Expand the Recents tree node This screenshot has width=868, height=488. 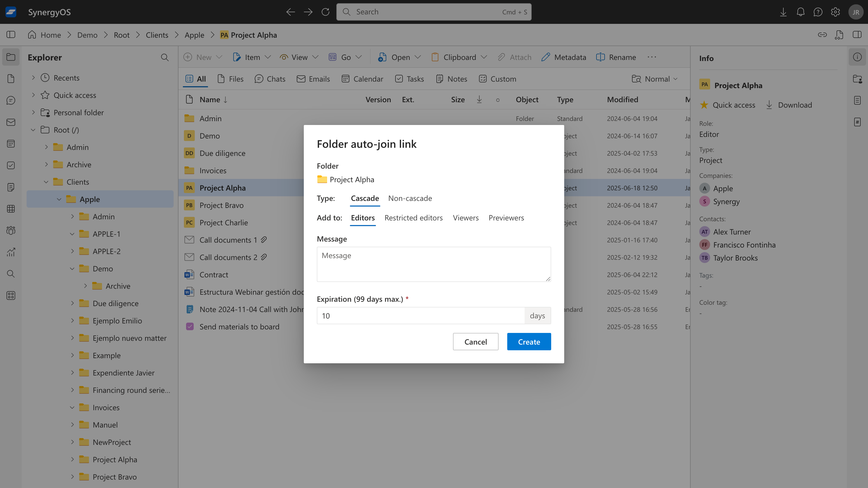(x=33, y=78)
